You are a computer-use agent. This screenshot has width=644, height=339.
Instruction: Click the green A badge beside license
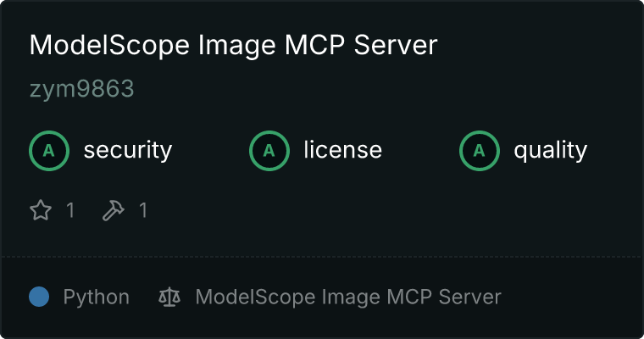pyautogui.click(x=269, y=151)
